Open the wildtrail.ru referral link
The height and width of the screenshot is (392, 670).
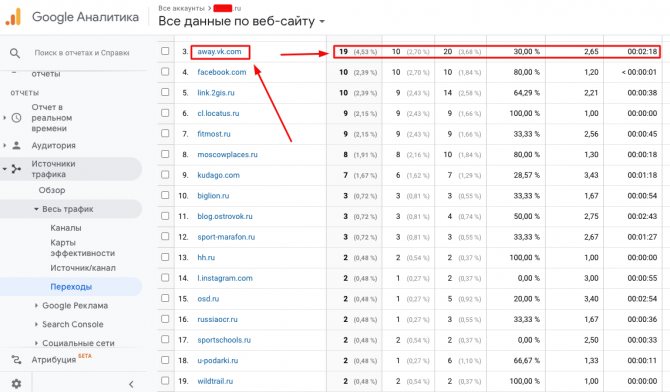pyautogui.click(x=215, y=381)
